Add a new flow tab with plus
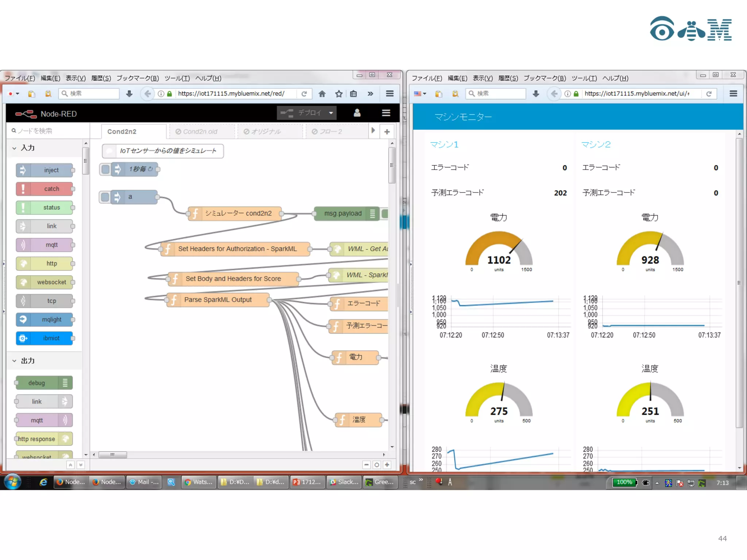This screenshot has height=560, width=747. [387, 132]
